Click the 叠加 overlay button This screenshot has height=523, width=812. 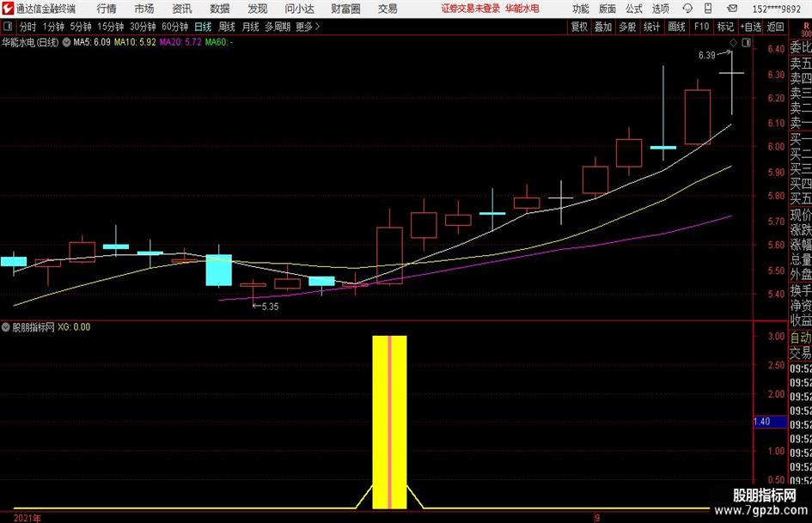tap(603, 27)
